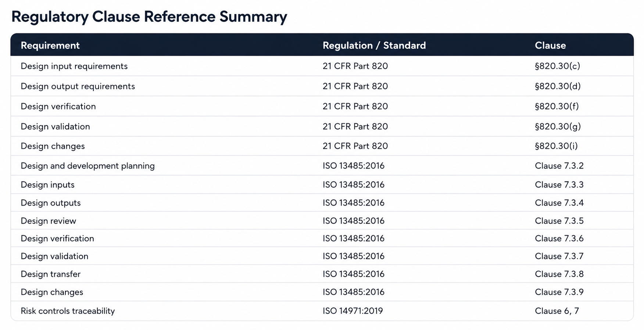This screenshot has width=644, height=330.
Task: Click the Design transfer requirement cell
Action: point(51,274)
